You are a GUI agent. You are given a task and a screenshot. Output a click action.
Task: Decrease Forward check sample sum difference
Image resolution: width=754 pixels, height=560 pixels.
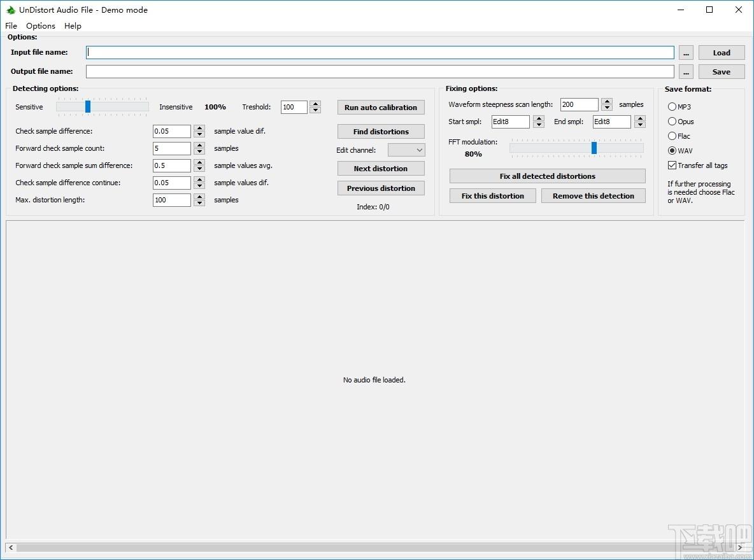tap(199, 169)
